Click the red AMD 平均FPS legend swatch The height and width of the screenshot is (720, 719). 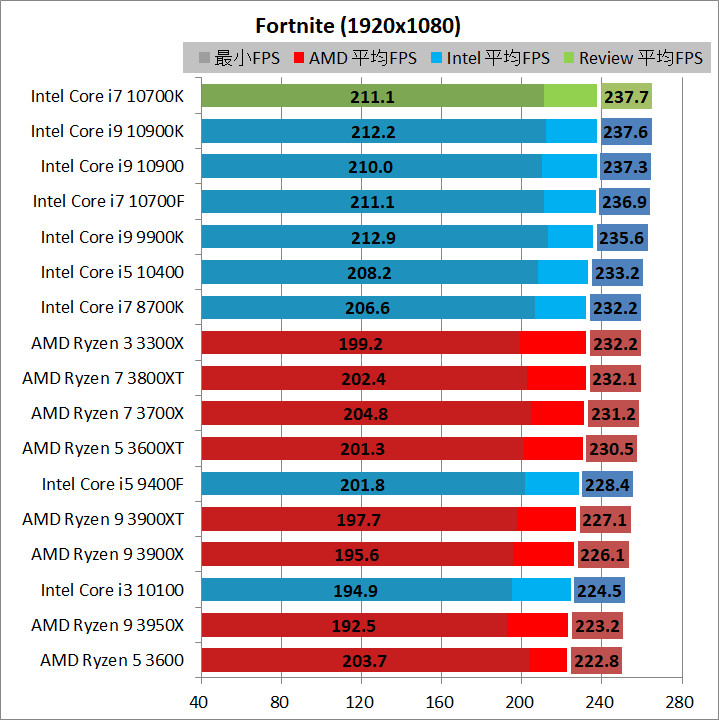[299, 58]
